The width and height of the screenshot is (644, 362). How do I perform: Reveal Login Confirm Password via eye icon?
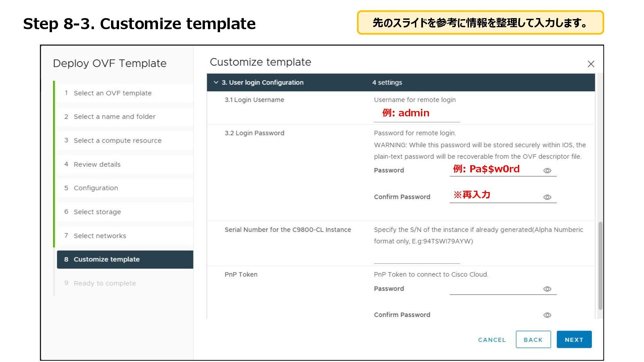coord(547,197)
